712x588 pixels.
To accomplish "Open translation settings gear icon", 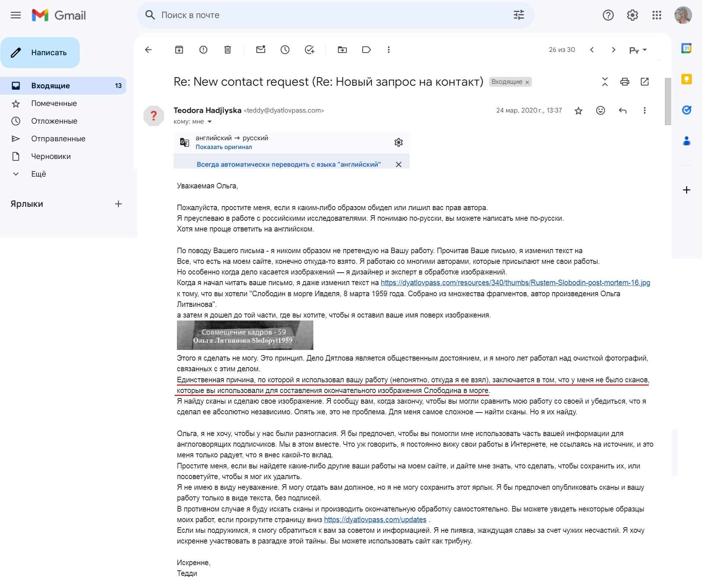I will (399, 142).
